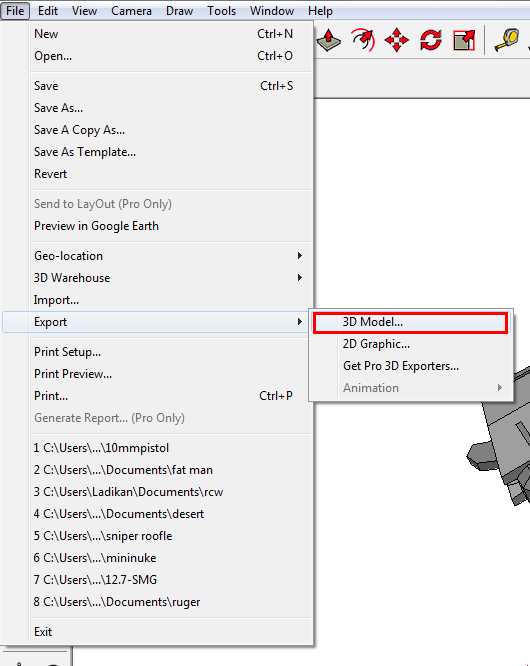Select the Rotate tool icon
530x666 pixels.
(431, 40)
